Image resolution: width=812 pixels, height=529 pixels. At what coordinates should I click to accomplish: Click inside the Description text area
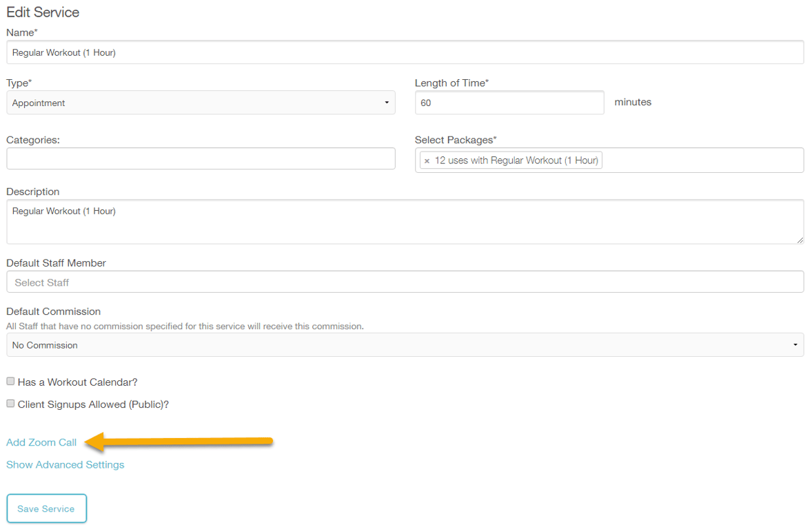click(405, 222)
